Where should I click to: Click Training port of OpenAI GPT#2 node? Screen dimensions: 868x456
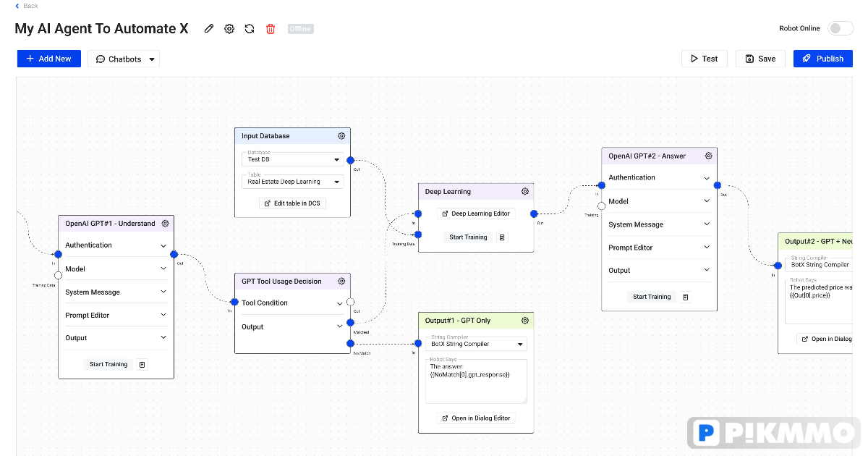602,206
